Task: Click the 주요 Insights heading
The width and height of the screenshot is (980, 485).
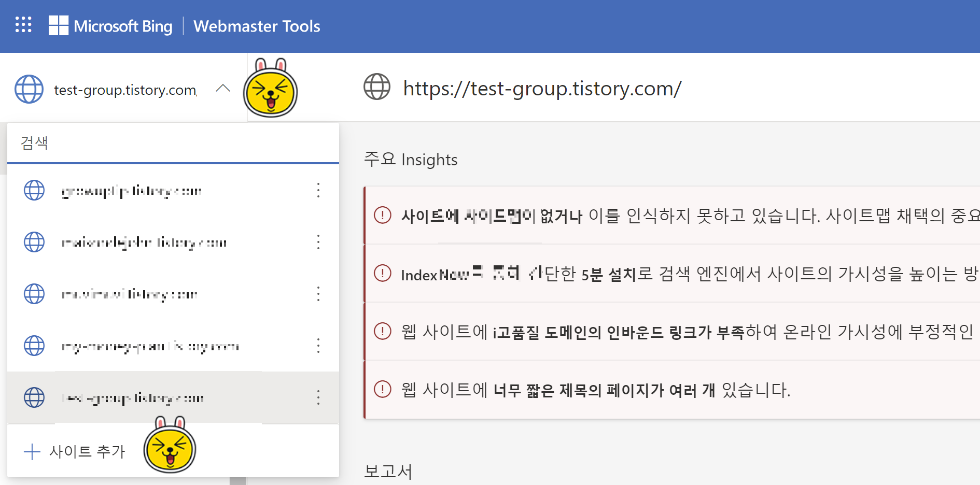Action: tap(411, 159)
